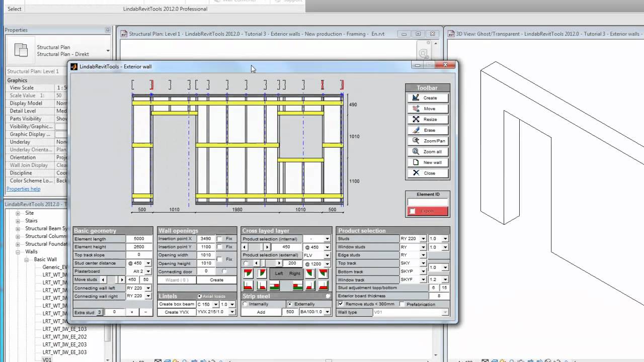Open the box beam C 150 dropdown
This screenshot has height=362, width=644.
click(x=217, y=304)
